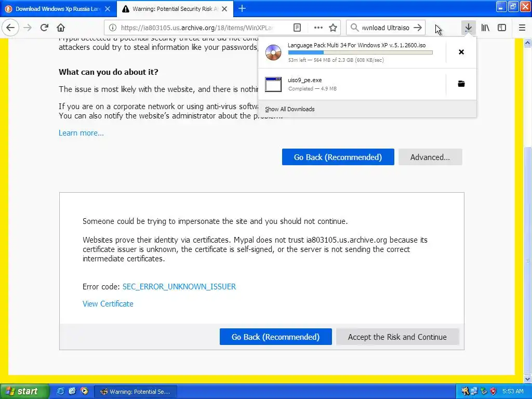532x399 pixels.
Task: Close the Download Windows Xp Russia tab
Action: pyautogui.click(x=108, y=9)
